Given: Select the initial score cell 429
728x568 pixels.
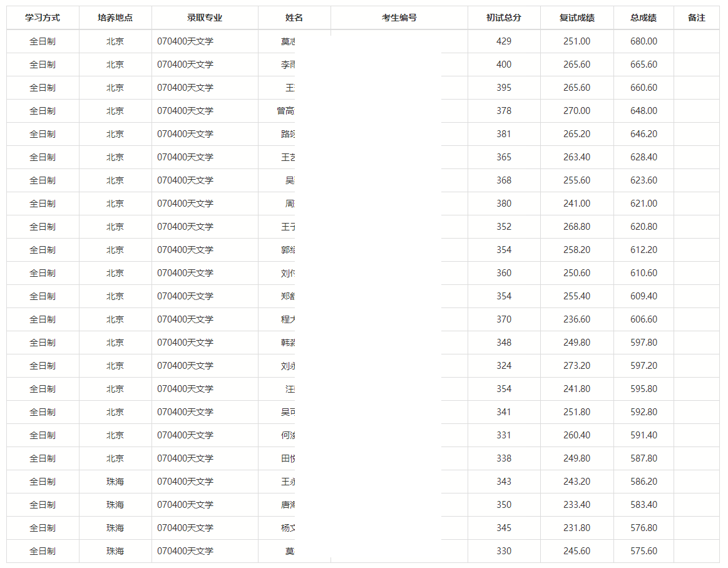Looking at the screenshot, I should pos(504,41).
